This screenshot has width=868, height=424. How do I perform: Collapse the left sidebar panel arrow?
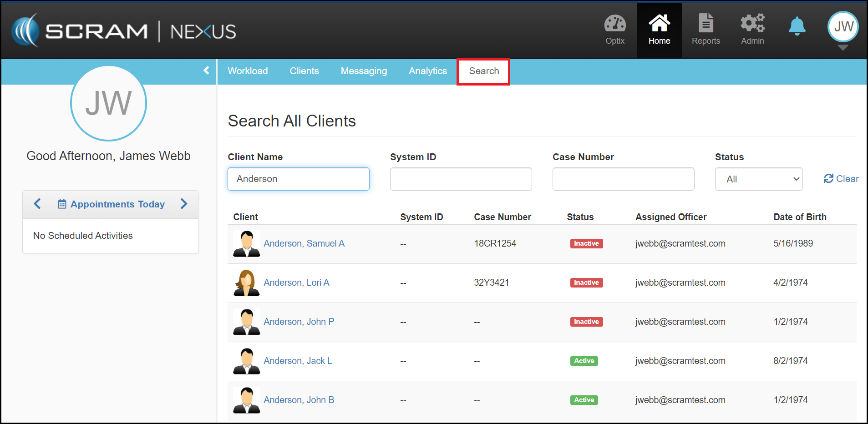[206, 71]
